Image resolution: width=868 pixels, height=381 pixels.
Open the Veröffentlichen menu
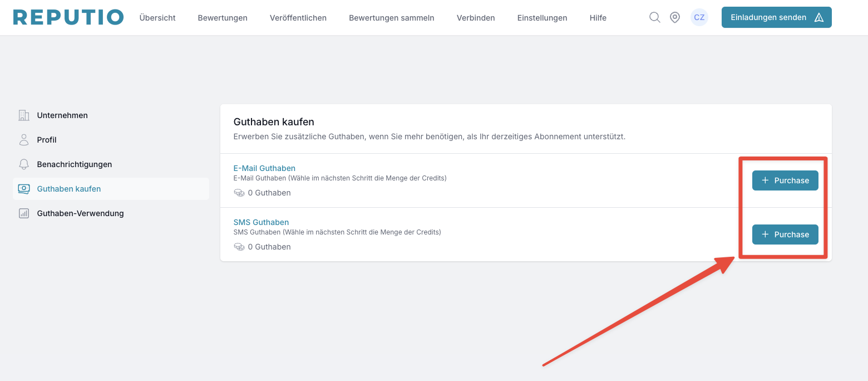[x=298, y=18]
